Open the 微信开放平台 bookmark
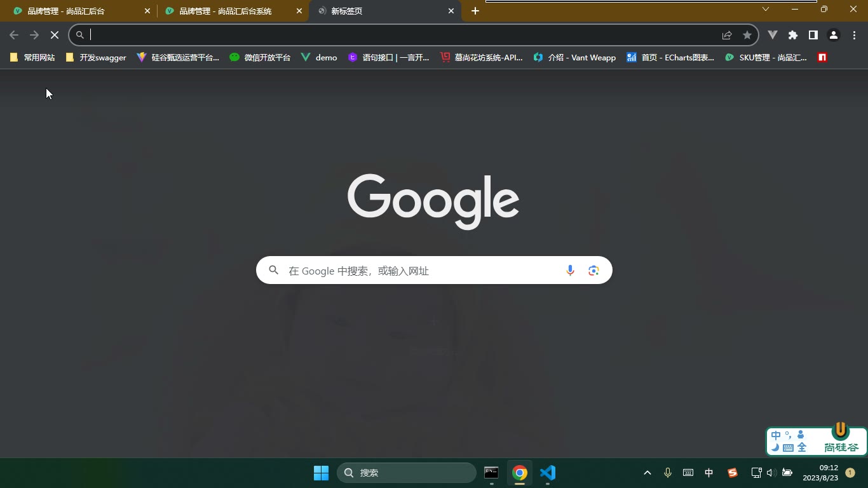The image size is (868, 488). [x=260, y=57]
